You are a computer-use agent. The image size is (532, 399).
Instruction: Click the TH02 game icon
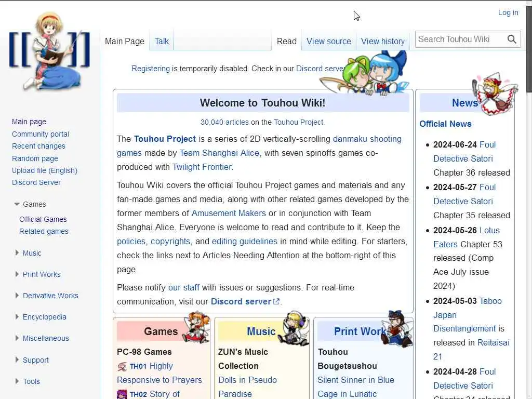click(122, 394)
